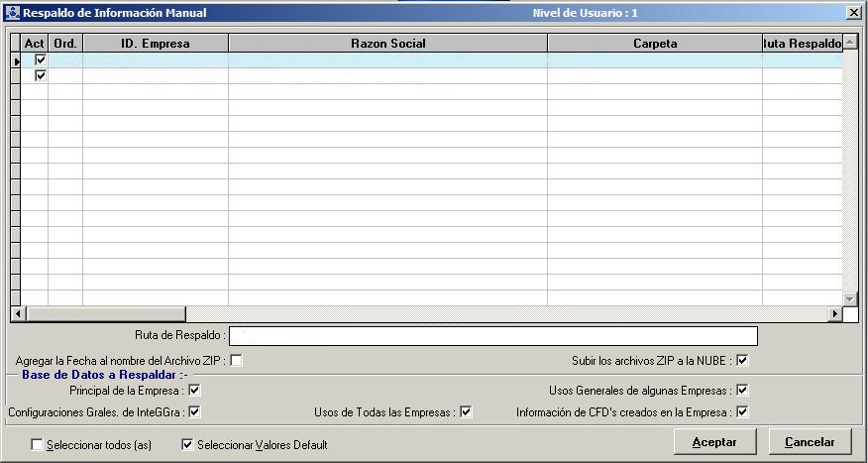
Task: Click the Carpeta column header
Action: [x=655, y=44]
